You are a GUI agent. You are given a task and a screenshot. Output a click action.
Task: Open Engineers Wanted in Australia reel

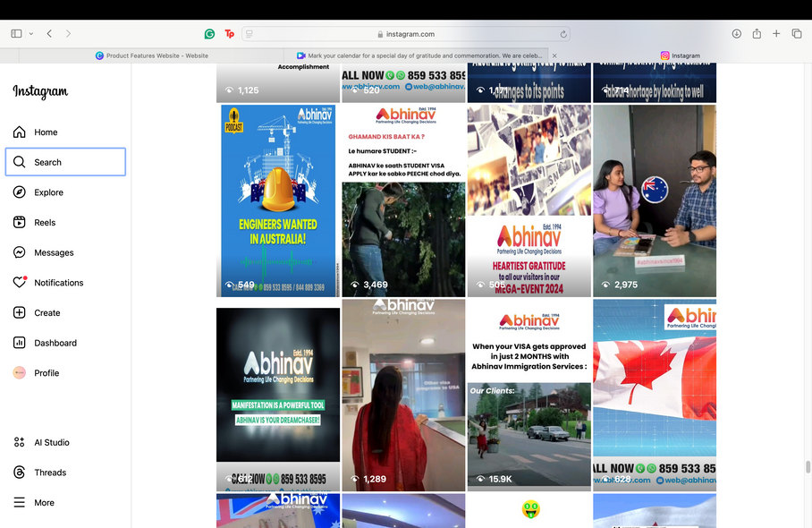click(x=278, y=200)
